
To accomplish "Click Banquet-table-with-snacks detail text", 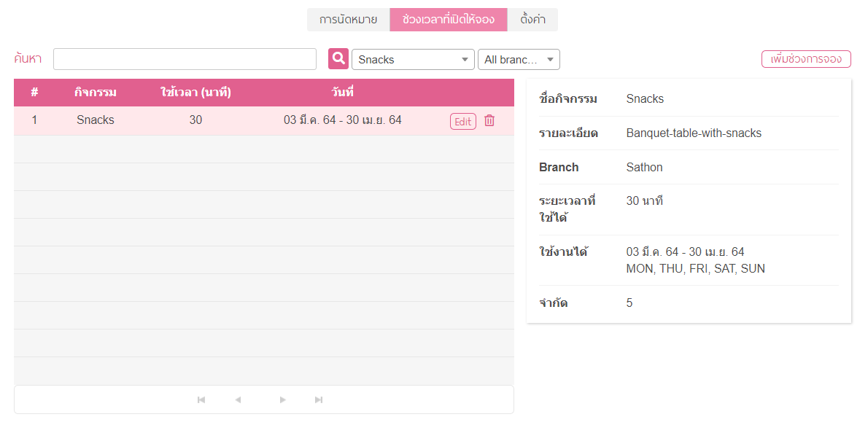I will (694, 133).
